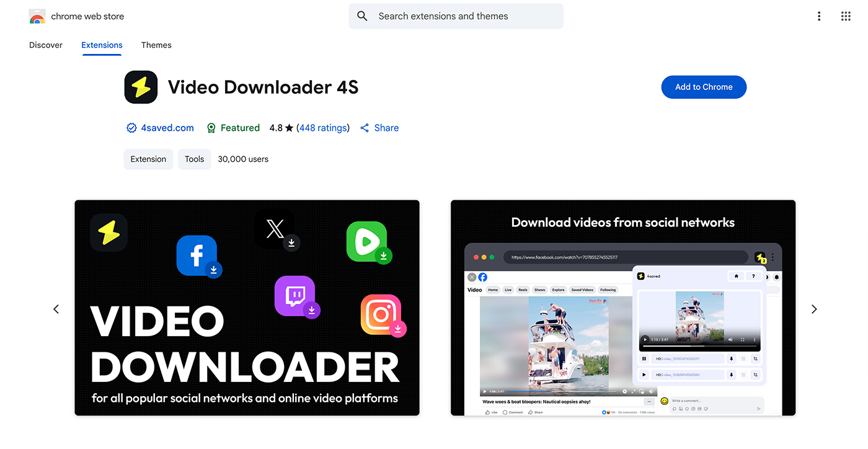
Task: Open the 4saved.com publisher link
Action: (167, 128)
